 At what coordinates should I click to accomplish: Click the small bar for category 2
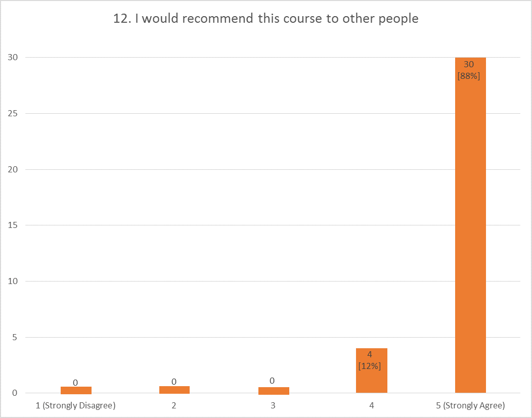(174, 390)
